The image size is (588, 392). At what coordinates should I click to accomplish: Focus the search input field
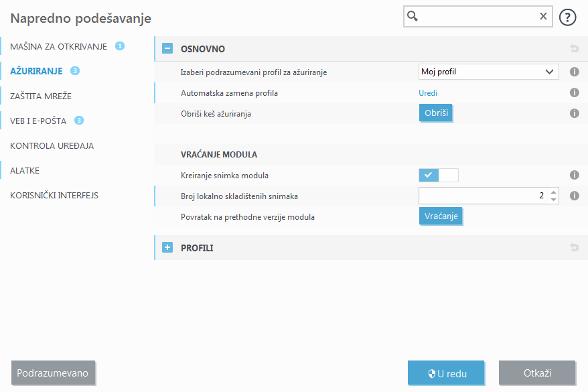click(x=477, y=16)
